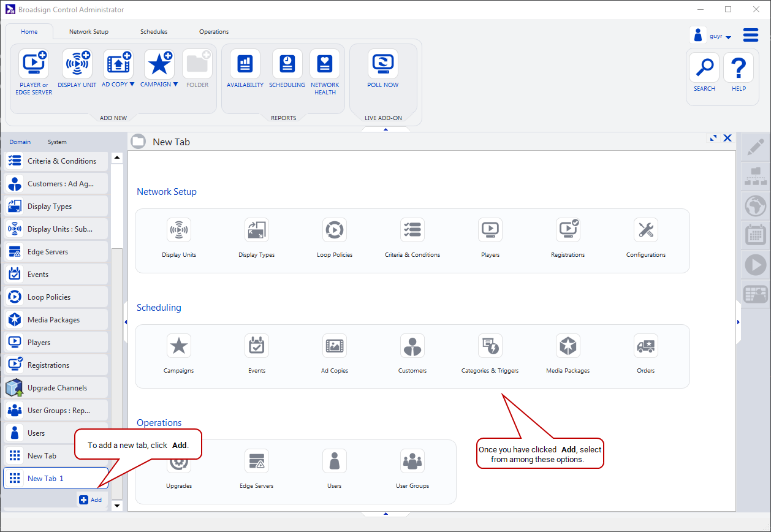Click the sidebar scrollbar up arrow
The image size is (771, 532).
click(117, 158)
